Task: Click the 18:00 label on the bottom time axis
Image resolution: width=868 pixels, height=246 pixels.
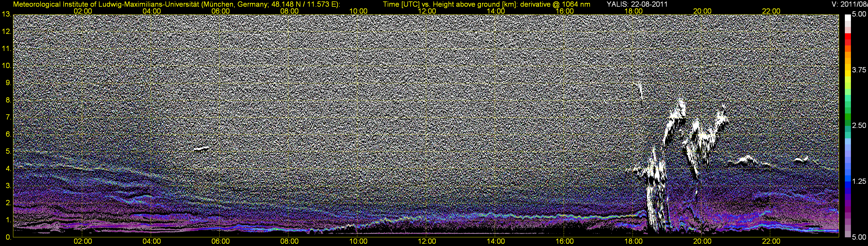Action: click(x=633, y=242)
